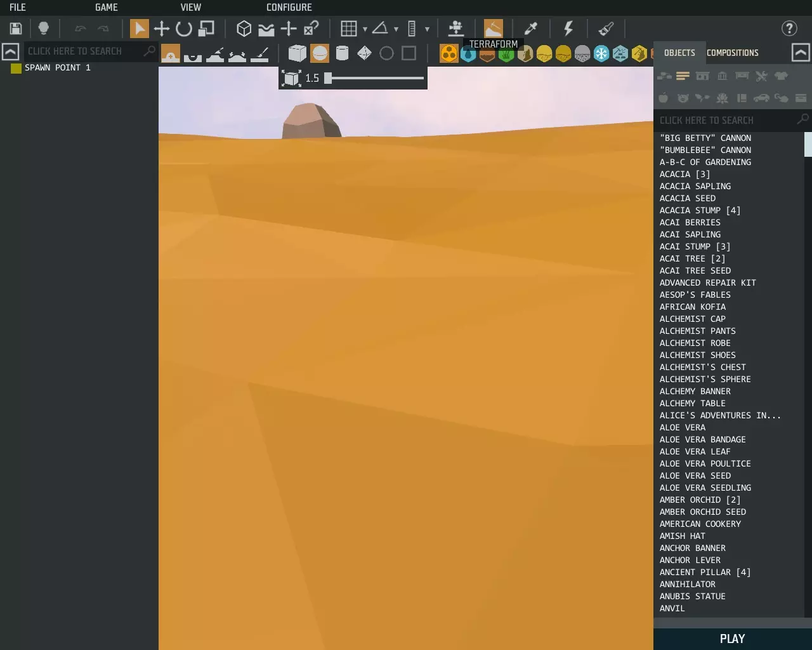Click the lightning bolt icon
This screenshot has height=650, width=812.
pyautogui.click(x=568, y=29)
